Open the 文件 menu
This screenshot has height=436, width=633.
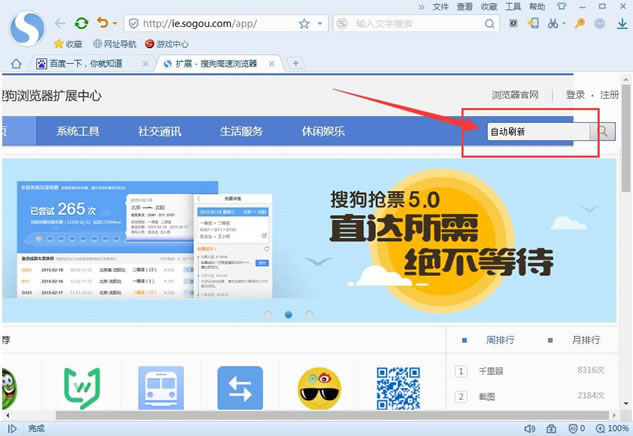point(440,6)
